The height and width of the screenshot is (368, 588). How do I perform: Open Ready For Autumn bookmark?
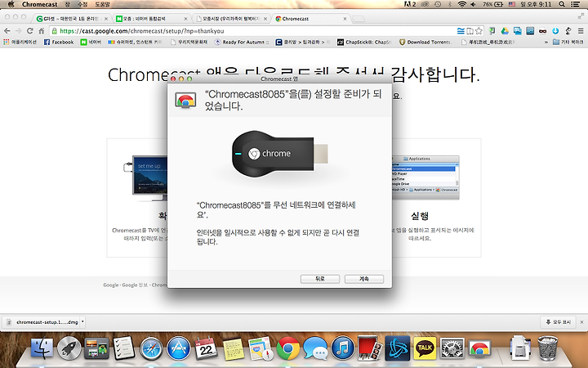point(242,42)
